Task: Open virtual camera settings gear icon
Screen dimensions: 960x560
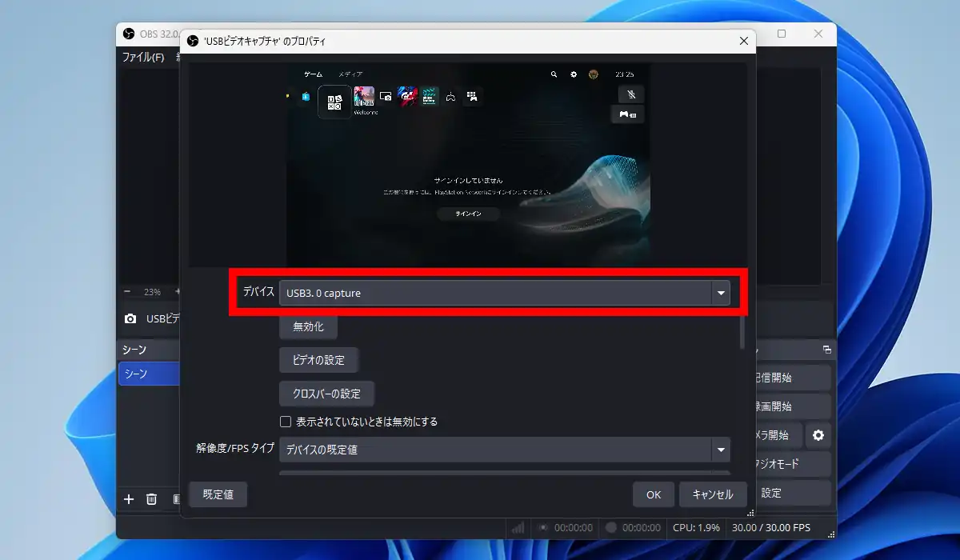Action: click(x=818, y=435)
